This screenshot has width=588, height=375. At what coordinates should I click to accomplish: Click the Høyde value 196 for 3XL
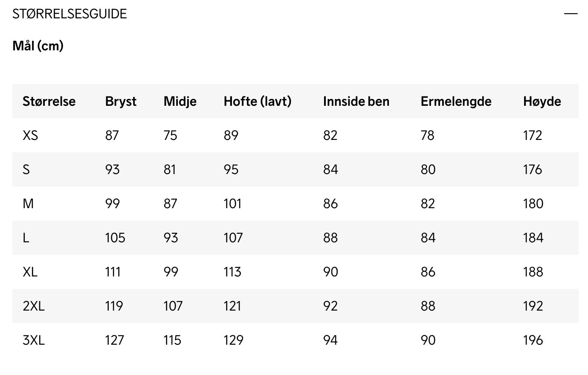tap(533, 340)
